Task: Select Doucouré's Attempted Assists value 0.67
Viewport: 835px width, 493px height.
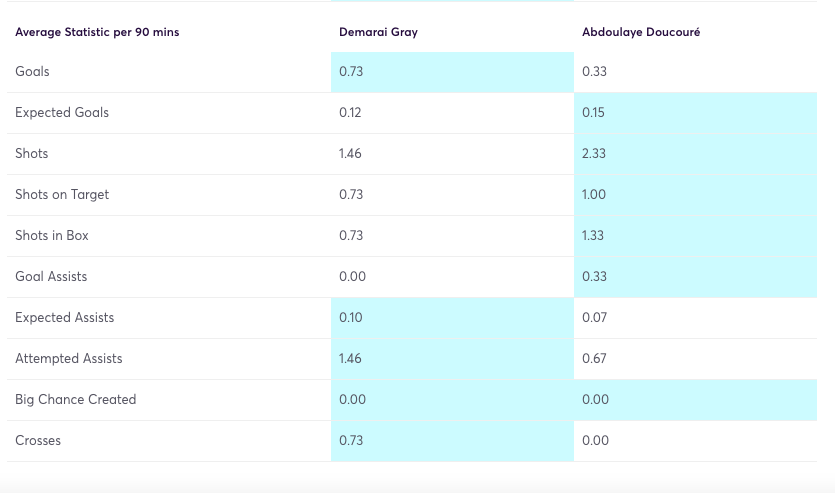Action: (x=594, y=358)
